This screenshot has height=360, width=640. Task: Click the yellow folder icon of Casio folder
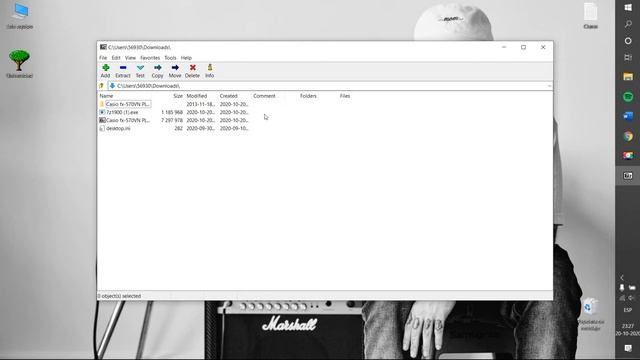tap(102, 104)
